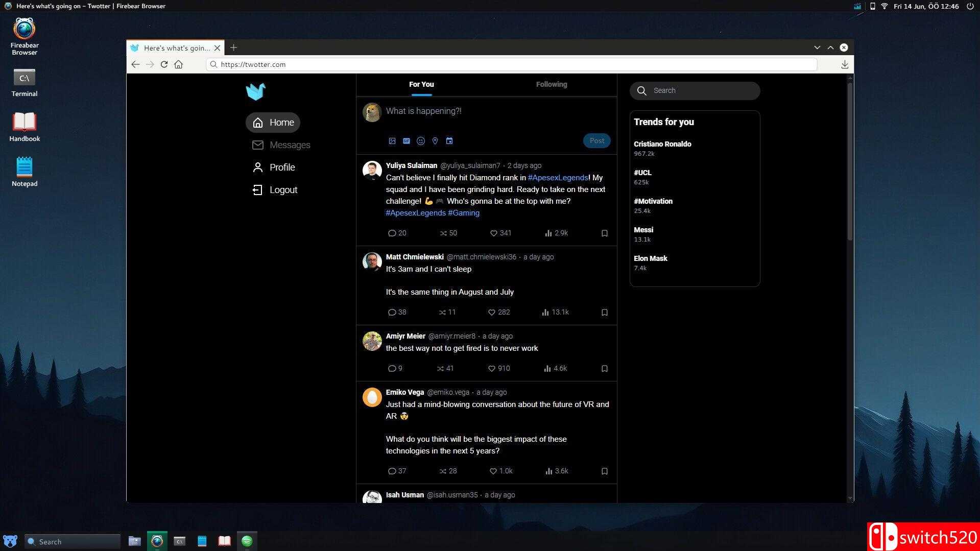Expand the browser tab list dropdown arrow
Screen dimensions: 980x551
[x=817, y=47]
